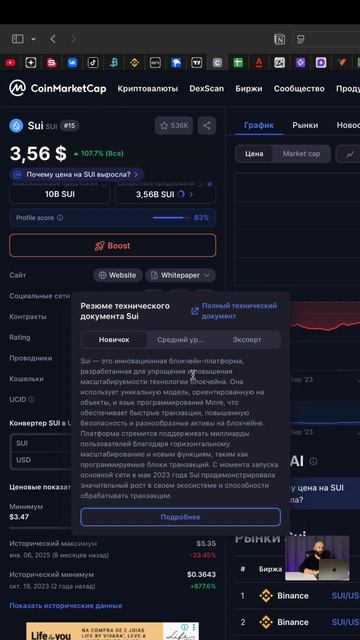This screenshot has height=640, width=360.
Task: Open the Биржи menu
Action: 249,89
